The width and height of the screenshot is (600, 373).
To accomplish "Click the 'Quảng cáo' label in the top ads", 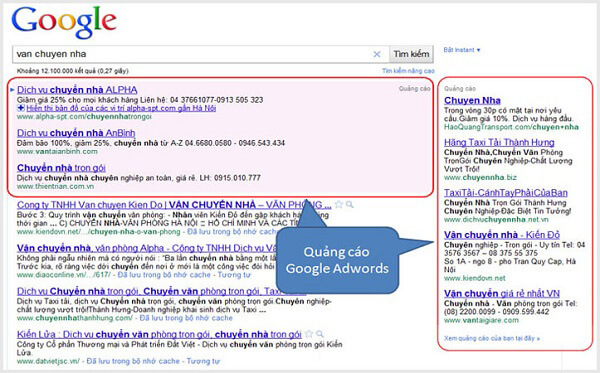I will click(x=414, y=89).
